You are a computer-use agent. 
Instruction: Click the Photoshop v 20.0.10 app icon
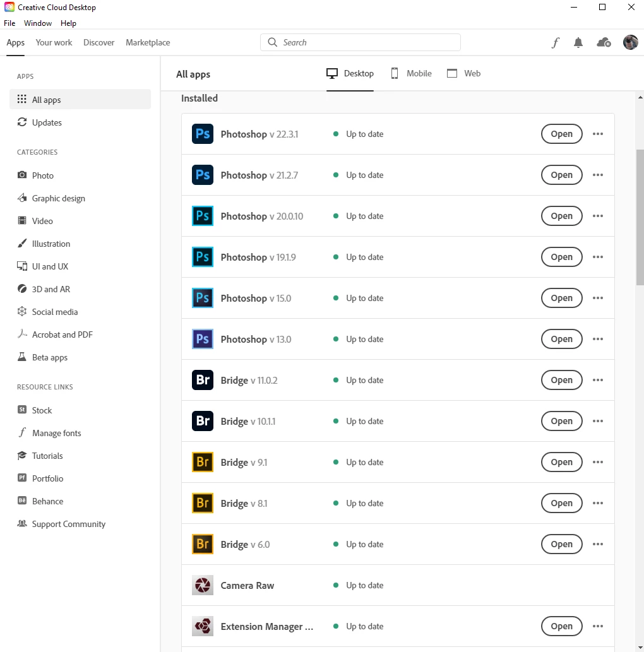click(203, 216)
